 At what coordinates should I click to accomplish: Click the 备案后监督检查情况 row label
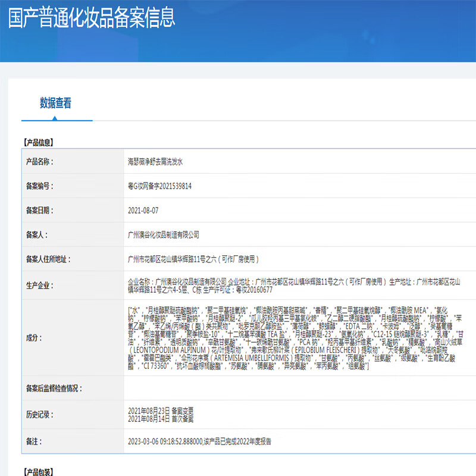54,389
